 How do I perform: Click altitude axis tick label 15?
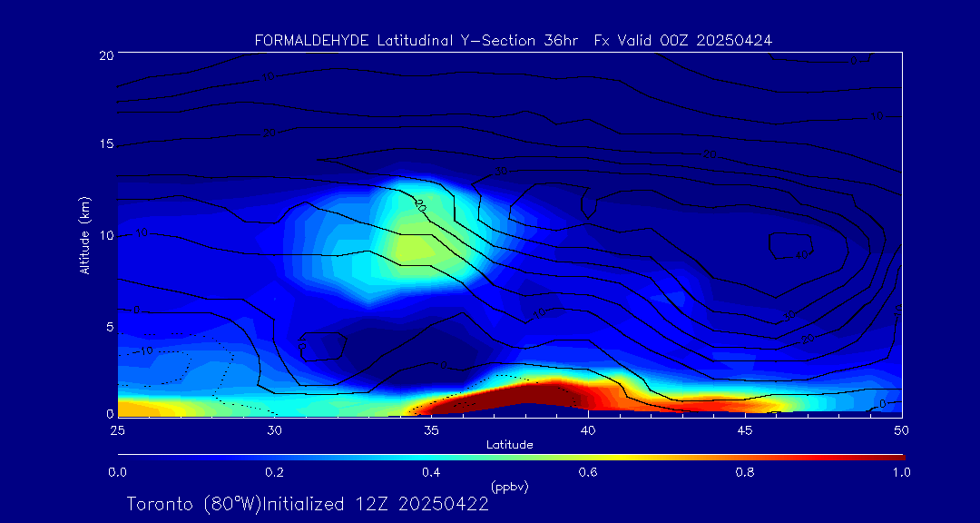(x=105, y=144)
